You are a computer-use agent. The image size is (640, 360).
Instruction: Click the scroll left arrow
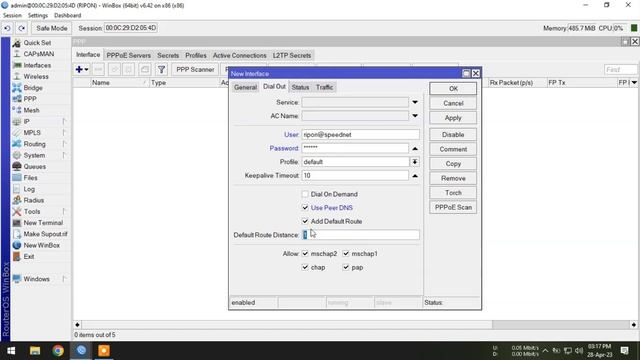pos(77,324)
